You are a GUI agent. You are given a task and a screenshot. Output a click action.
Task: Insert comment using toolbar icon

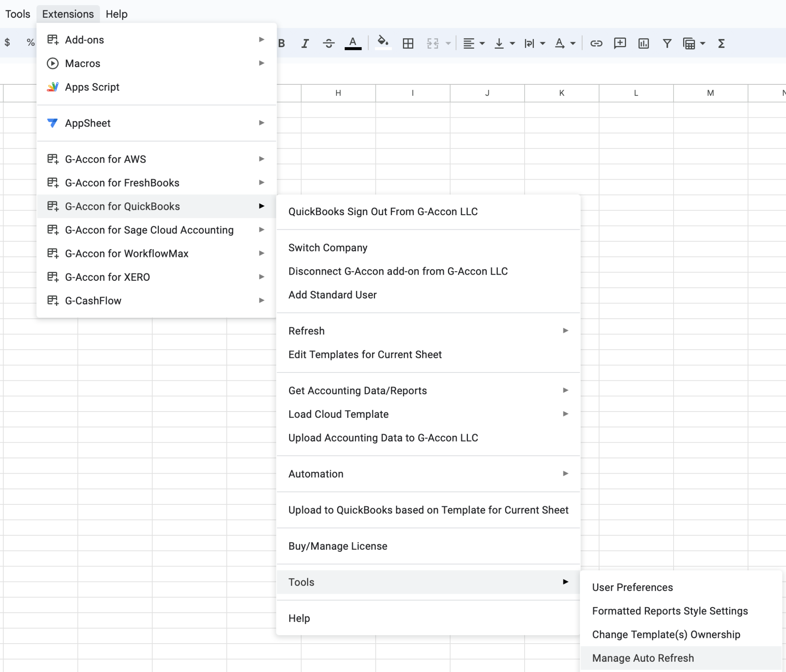tap(620, 43)
